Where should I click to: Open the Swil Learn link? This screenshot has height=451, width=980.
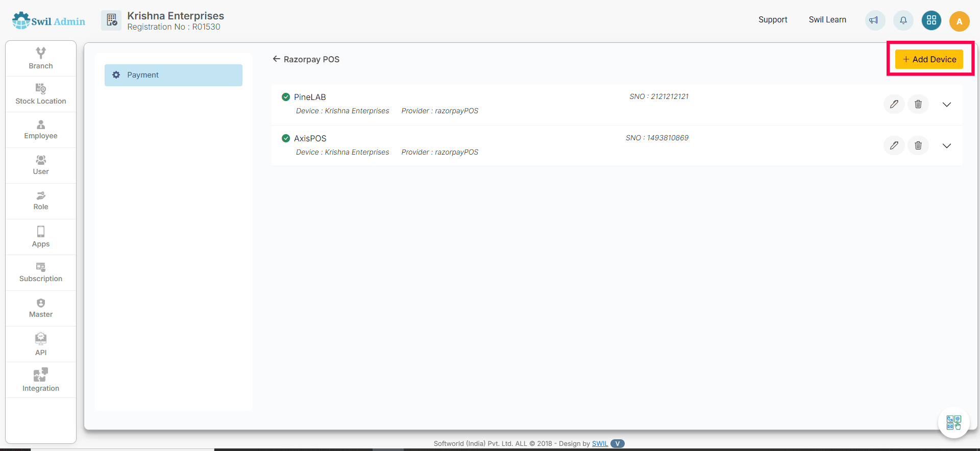[x=827, y=19]
